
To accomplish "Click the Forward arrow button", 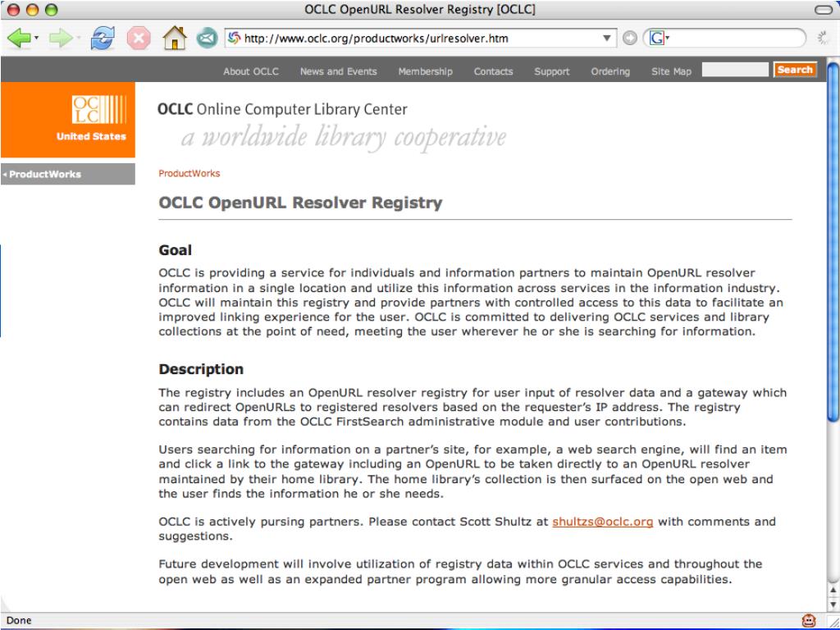I will coord(61,39).
